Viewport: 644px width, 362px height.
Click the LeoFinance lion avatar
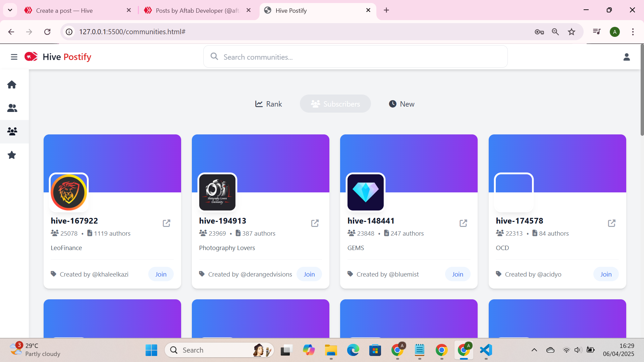(x=69, y=192)
